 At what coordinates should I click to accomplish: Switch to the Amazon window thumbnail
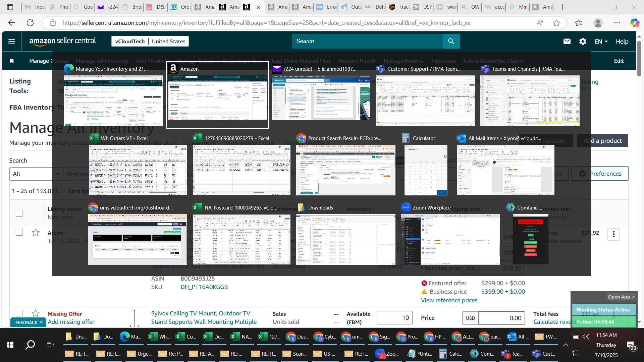pos(217,95)
